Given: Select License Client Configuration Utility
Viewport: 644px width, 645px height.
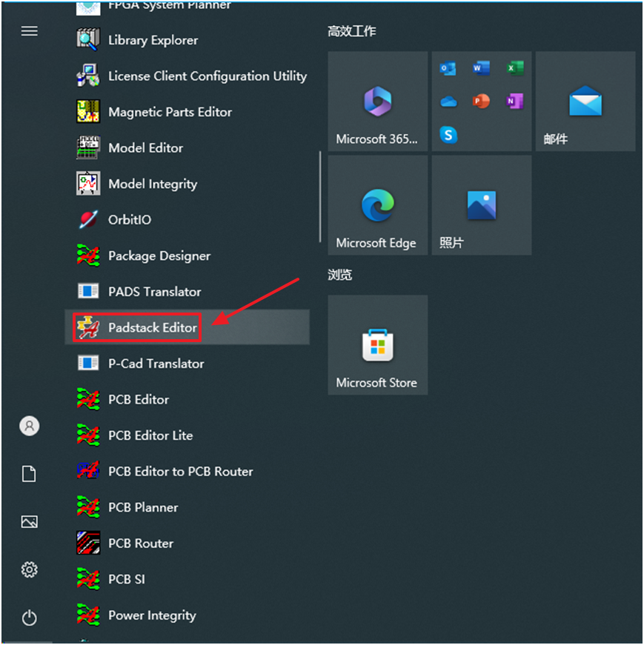Looking at the screenshot, I should (x=207, y=76).
